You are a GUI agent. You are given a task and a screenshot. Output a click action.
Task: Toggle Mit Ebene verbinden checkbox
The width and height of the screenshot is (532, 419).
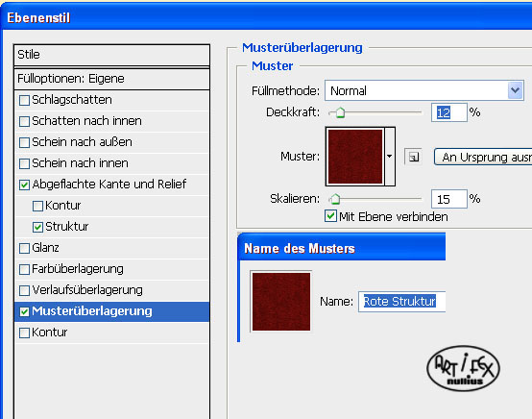point(330,216)
